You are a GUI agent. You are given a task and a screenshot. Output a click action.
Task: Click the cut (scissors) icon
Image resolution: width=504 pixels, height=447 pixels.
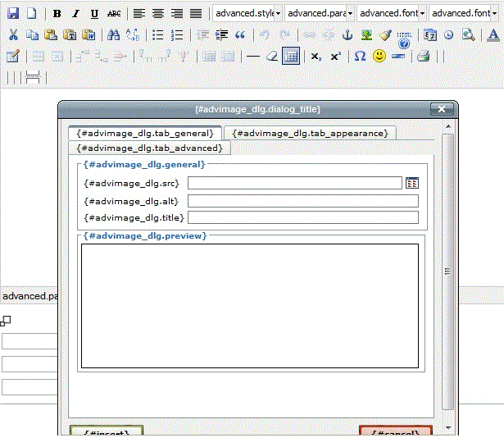pos(13,35)
